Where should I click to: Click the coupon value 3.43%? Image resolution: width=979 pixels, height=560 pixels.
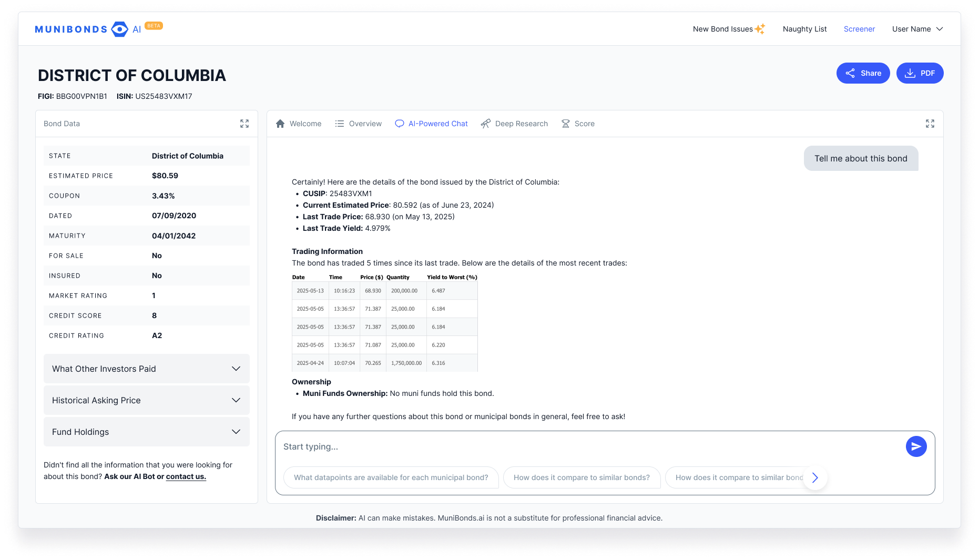(164, 196)
